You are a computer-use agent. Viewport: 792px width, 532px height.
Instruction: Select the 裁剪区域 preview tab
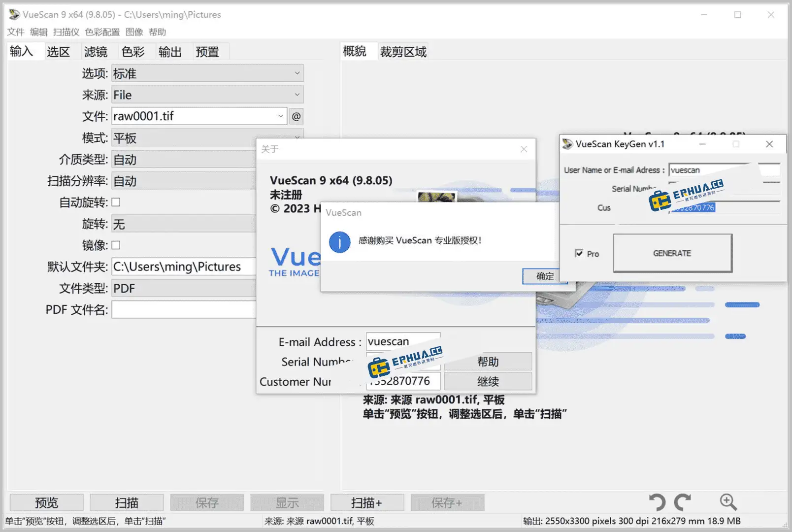(x=403, y=52)
